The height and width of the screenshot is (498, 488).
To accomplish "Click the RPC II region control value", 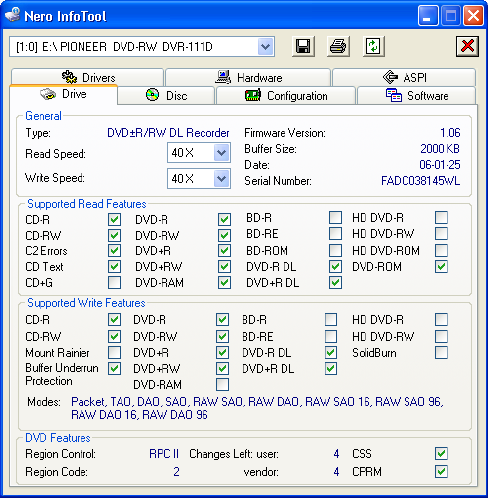I will 164,454.
